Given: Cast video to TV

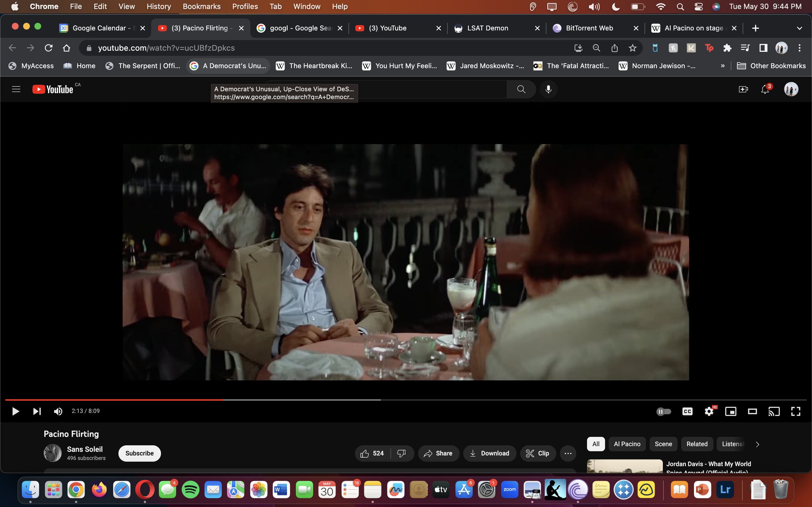Looking at the screenshot, I should pyautogui.click(x=774, y=411).
